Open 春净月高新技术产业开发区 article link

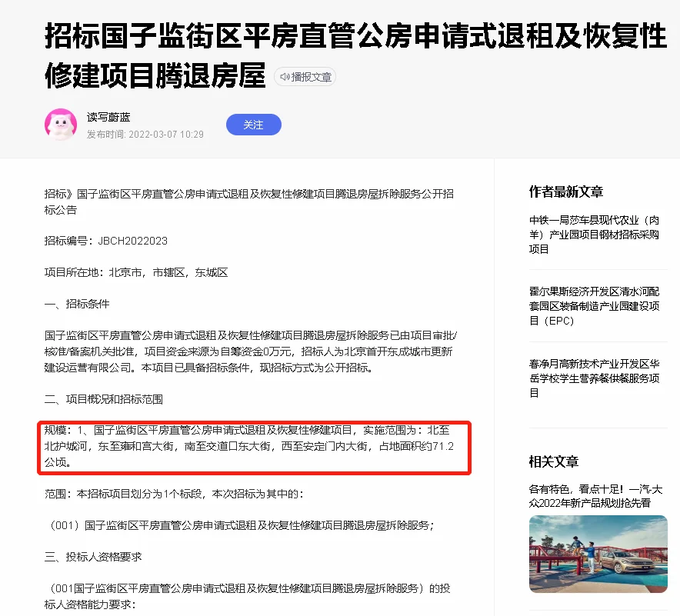click(x=594, y=378)
